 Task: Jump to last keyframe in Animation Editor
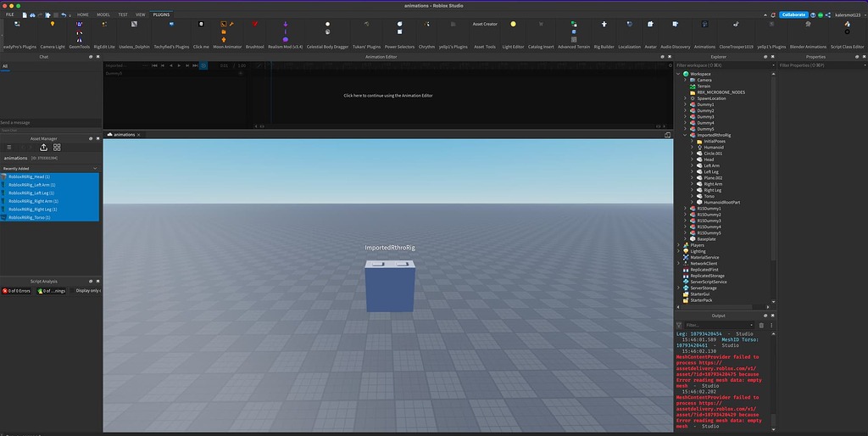point(195,65)
